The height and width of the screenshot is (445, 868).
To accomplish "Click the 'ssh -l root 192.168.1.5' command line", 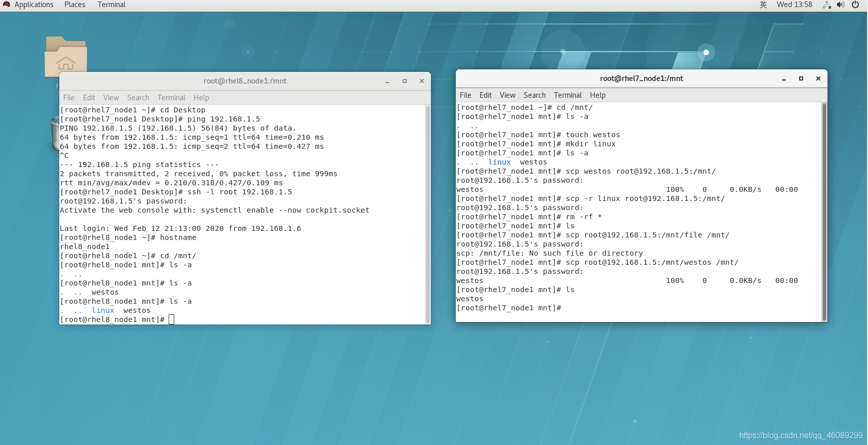I will pos(176,192).
